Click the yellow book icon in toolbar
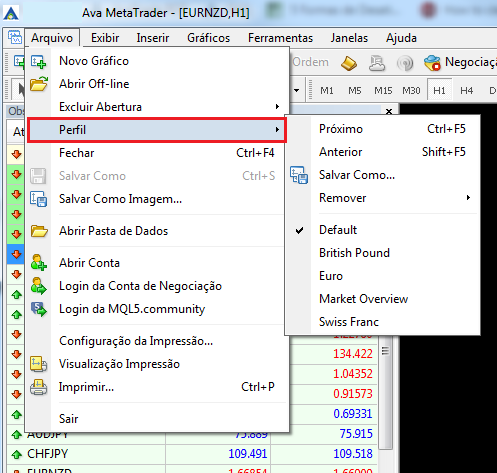This screenshot has height=473, width=497. [x=349, y=63]
